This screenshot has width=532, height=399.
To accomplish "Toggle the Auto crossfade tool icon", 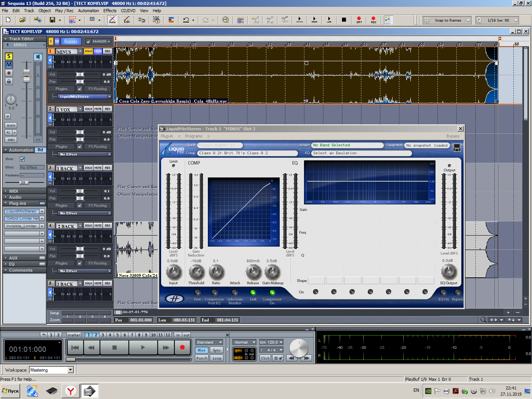I will pyautogui.click(x=112, y=20).
